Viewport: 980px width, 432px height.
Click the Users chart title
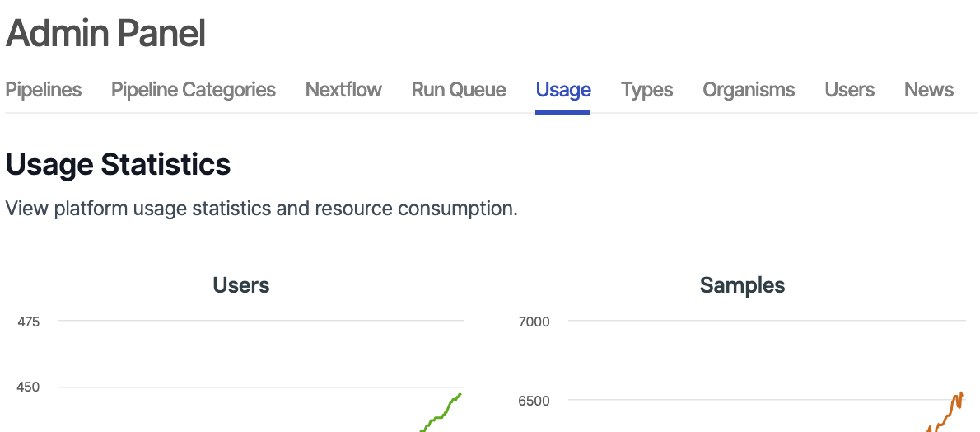click(241, 285)
